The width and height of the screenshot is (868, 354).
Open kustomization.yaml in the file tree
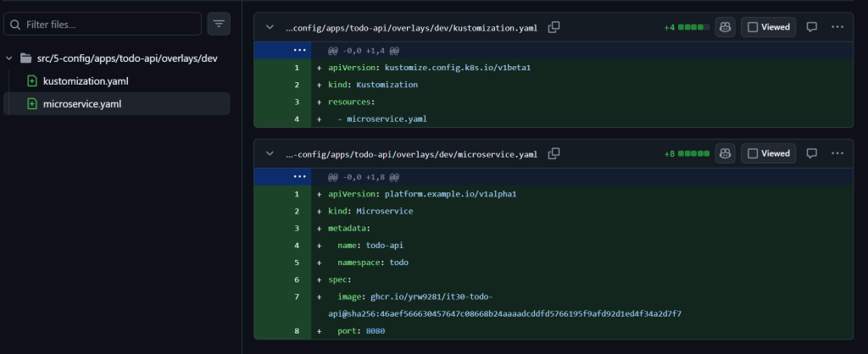(x=86, y=81)
